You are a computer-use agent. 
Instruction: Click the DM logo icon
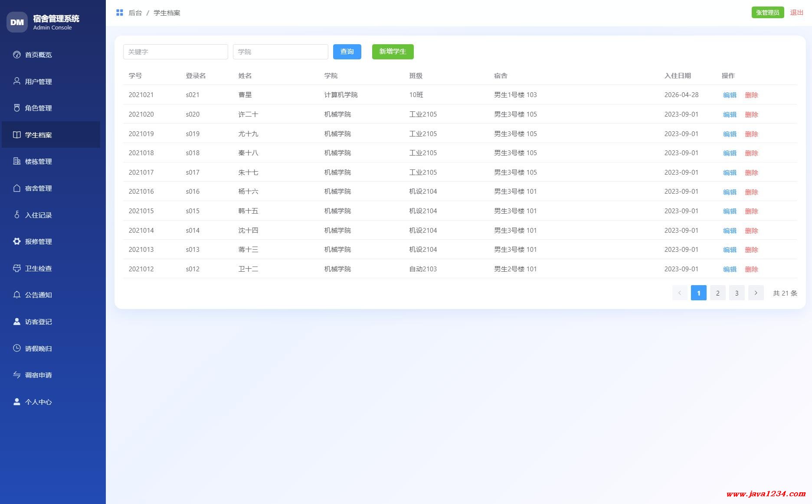pos(17,22)
